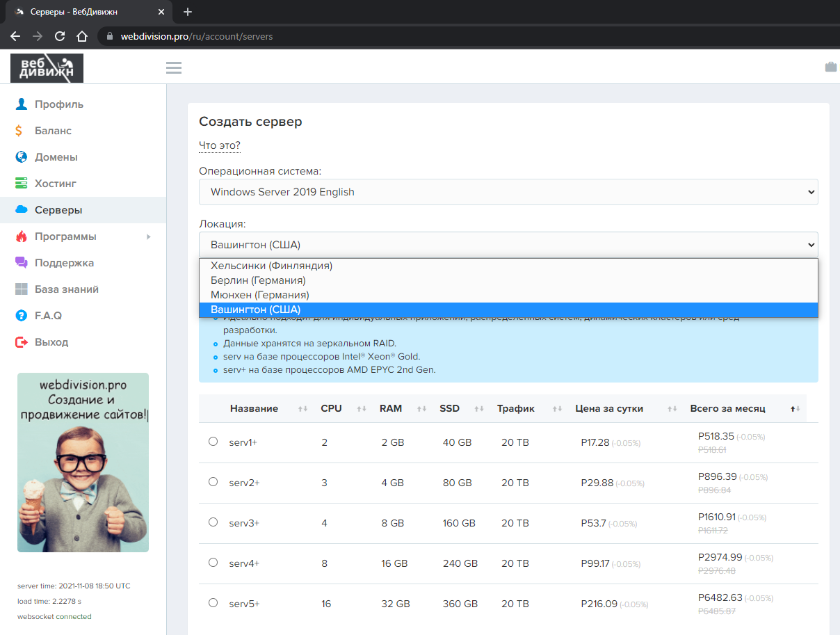Screen dimensions: 840x635
Task: Click the webdivision.pro advertisement banner
Action: 83,463
